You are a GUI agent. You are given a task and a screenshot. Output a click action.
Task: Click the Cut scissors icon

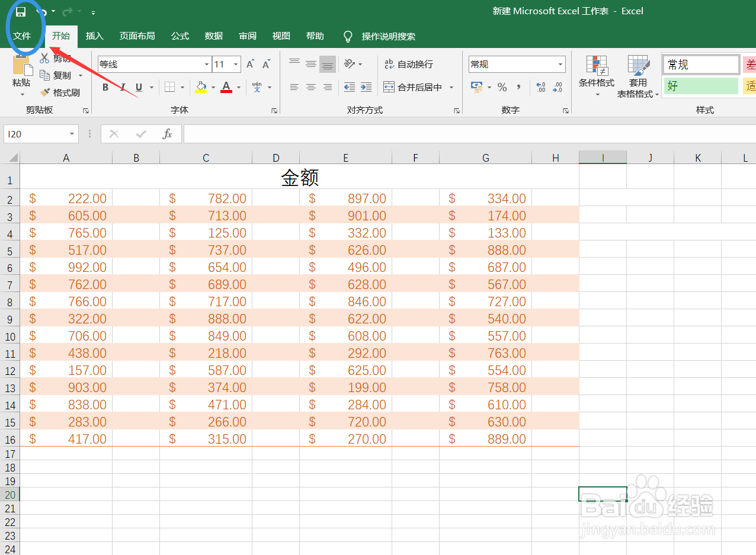tap(44, 58)
